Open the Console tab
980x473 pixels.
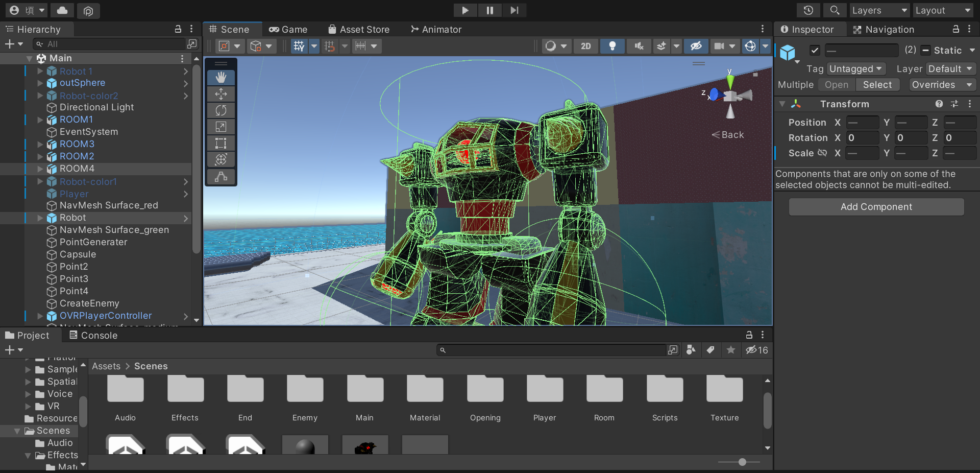pos(93,336)
